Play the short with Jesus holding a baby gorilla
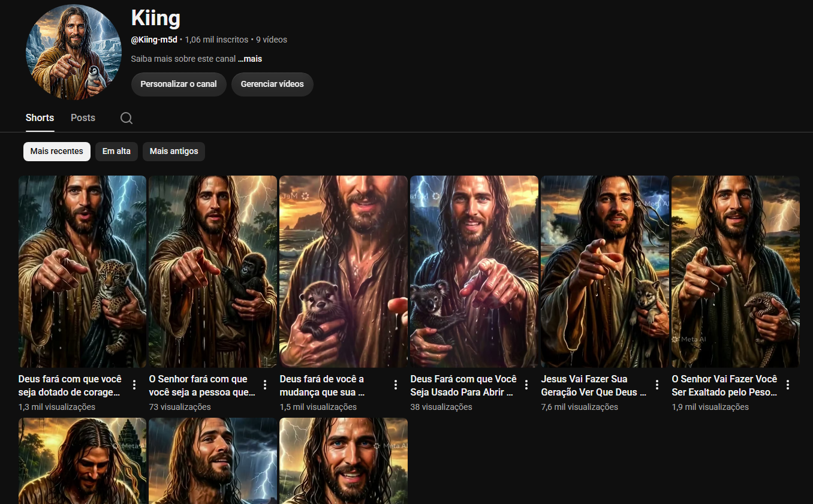 [x=213, y=271]
